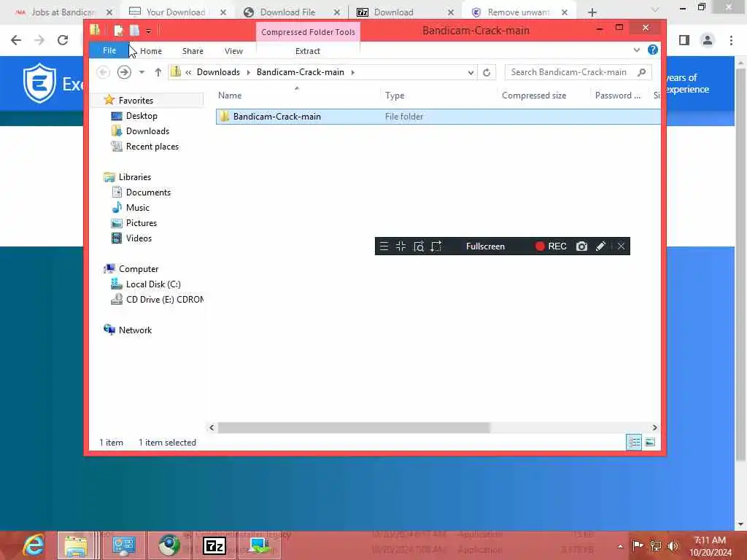Expand the Downloads breadcrumb chevron
The width and height of the screenshot is (747, 560).
point(248,72)
